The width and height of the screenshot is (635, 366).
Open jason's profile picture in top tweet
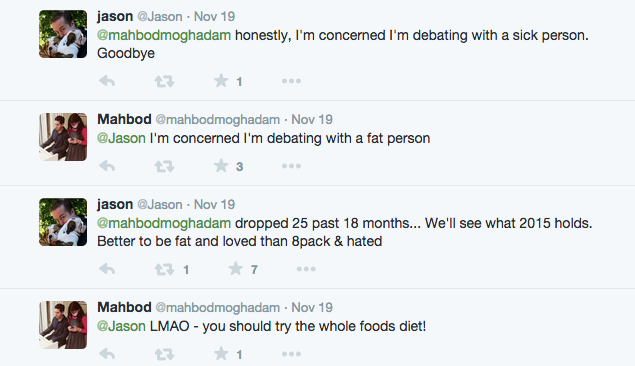point(63,34)
